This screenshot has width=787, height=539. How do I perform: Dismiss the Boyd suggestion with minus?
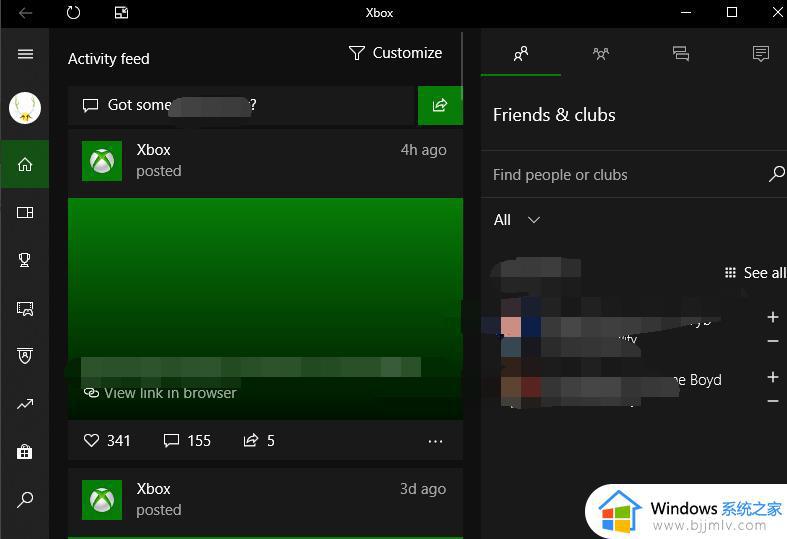773,401
